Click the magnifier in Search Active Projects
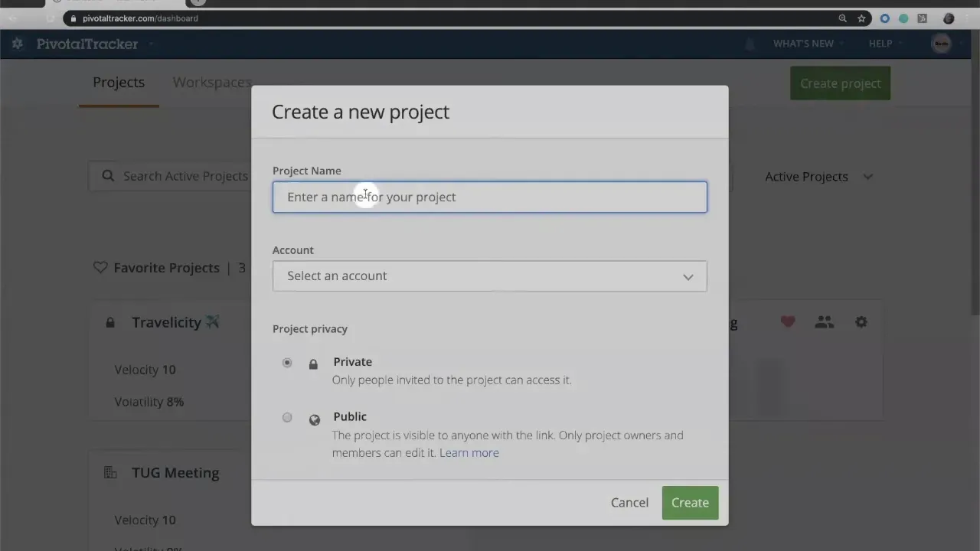The image size is (980, 551). (x=110, y=176)
